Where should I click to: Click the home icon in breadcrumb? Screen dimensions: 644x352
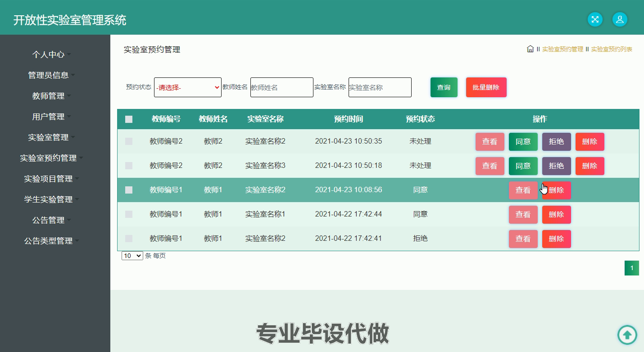coord(530,49)
